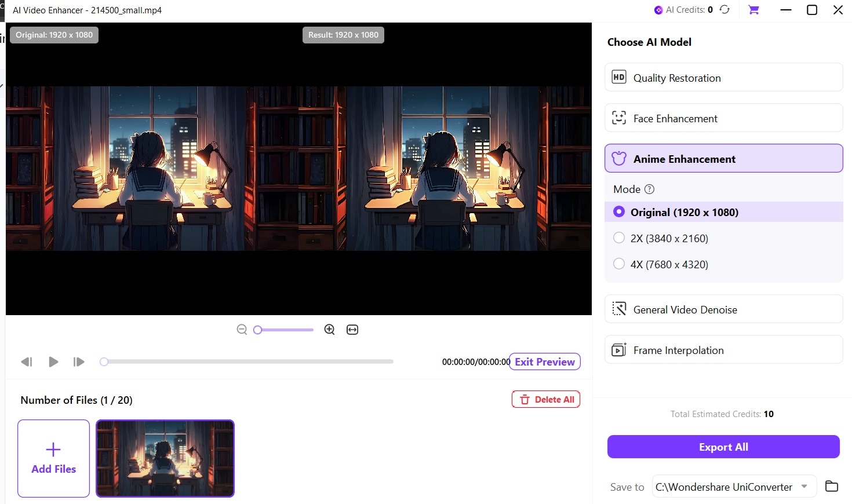This screenshot has height=504, width=852.
Task: Maximize the AI Video Enhancer window
Action: tap(812, 10)
